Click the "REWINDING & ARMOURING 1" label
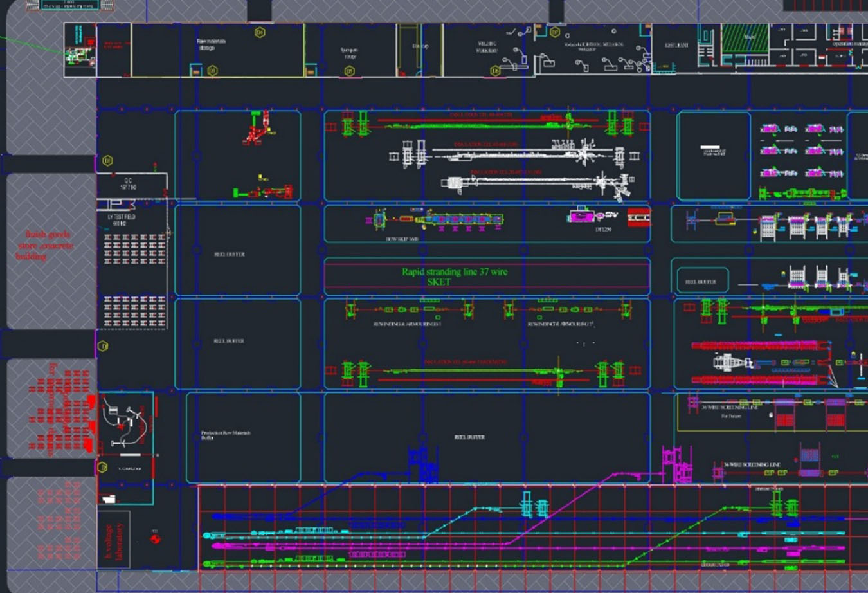Viewport: 868px width, 593px height. pyautogui.click(x=407, y=324)
